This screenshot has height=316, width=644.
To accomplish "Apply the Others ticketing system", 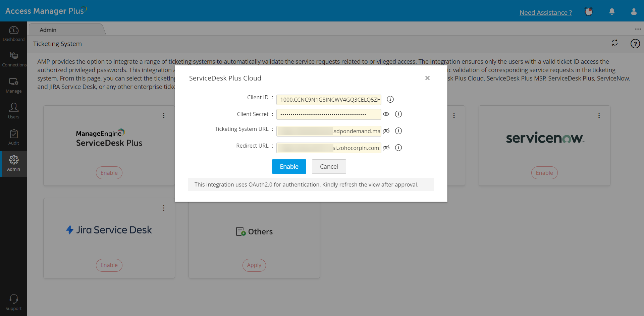I will coord(254,265).
